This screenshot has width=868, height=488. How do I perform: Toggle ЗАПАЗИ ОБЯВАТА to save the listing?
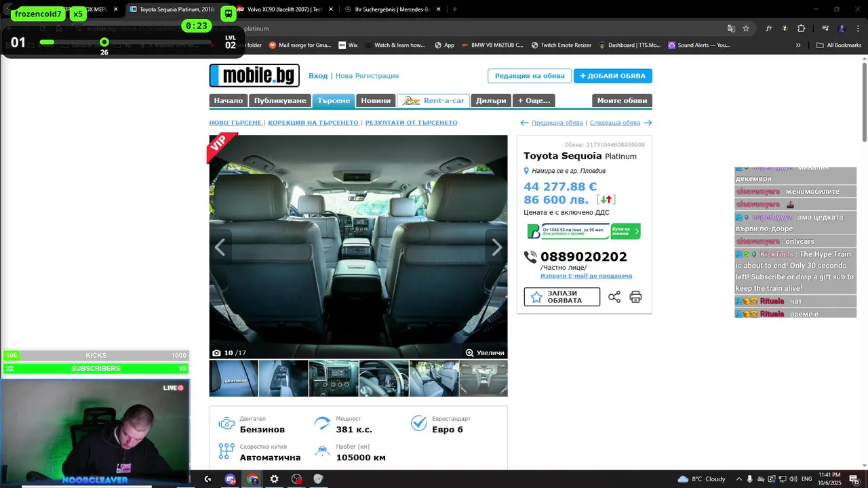pyautogui.click(x=562, y=297)
